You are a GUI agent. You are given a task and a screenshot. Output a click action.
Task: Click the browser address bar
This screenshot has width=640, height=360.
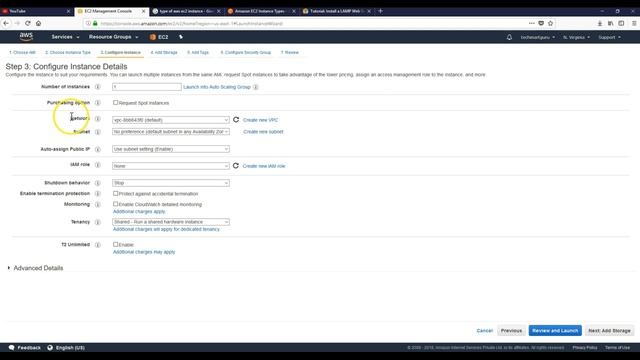(306, 24)
